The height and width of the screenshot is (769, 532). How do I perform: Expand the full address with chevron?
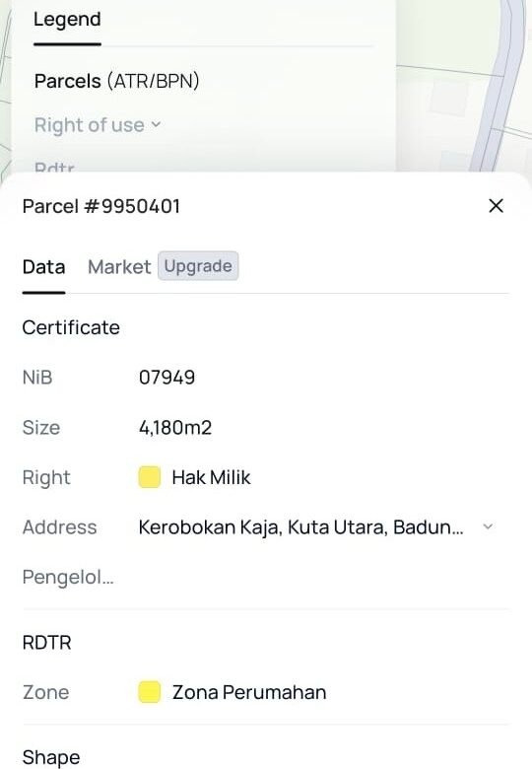click(x=488, y=526)
